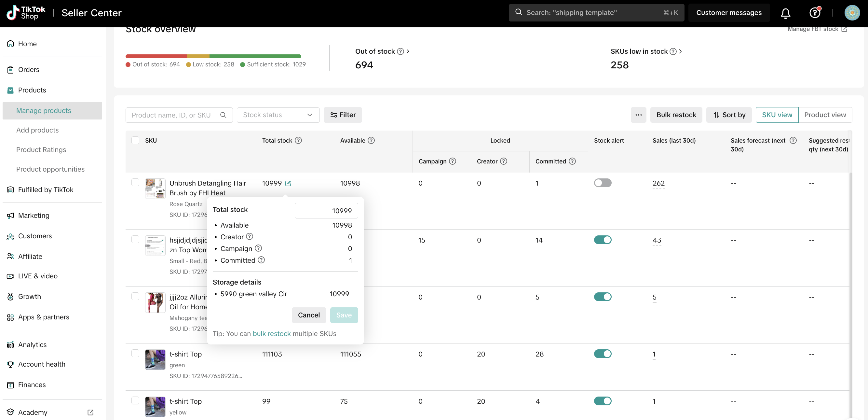This screenshot has height=420, width=868.
Task: Click Cancel in the total stock popup
Action: (309, 315)
